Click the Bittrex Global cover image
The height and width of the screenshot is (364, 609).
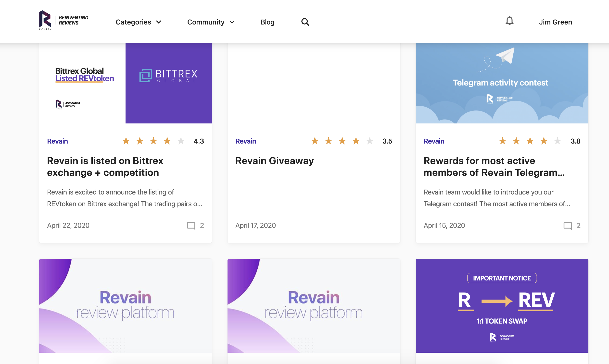click(x=125, y=83)
